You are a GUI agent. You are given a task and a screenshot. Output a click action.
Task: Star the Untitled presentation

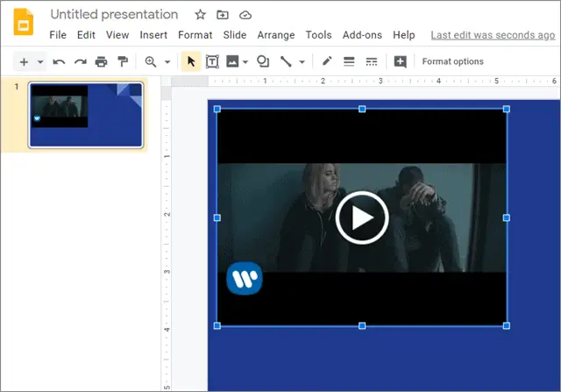(x=200, y=15)
